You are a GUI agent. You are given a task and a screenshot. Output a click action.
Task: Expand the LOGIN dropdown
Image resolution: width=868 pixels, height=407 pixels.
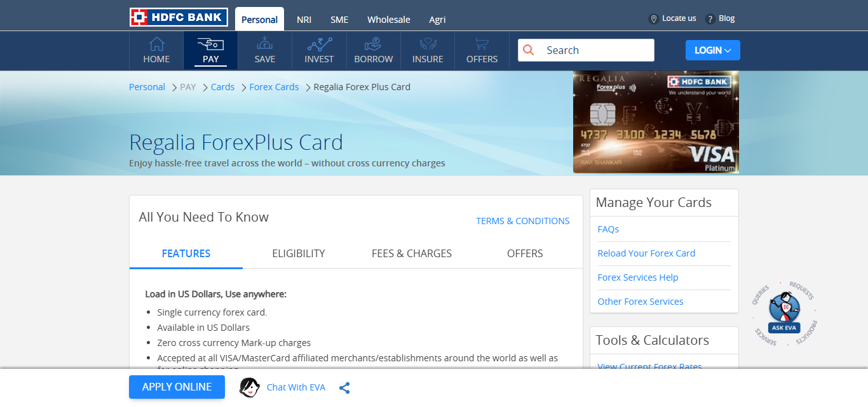coord(713,50)
